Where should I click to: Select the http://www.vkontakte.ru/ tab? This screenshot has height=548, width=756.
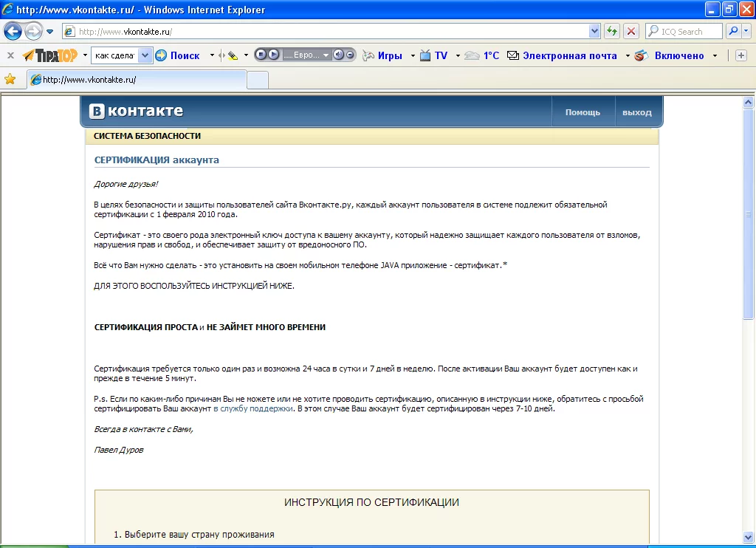[137, 80]
